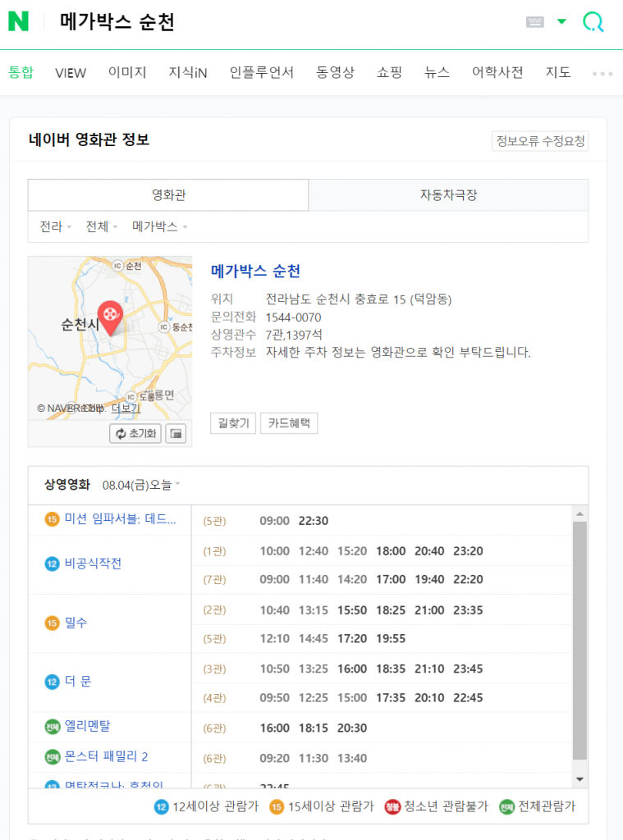Open the 뉴스 tab
The image size is (623, 840).
437,72
